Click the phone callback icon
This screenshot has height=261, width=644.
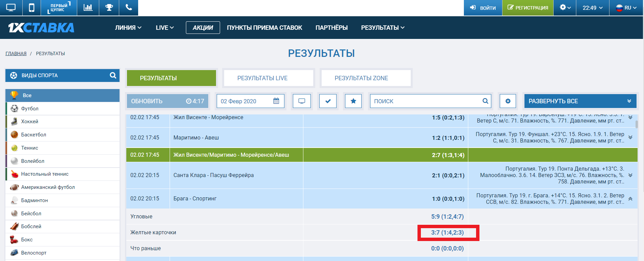point(129,7)
